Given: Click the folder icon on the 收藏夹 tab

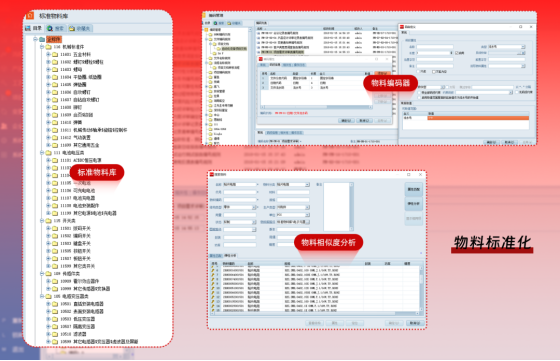Looking at the screenshot, I should pyautogui.click(x=72, y=28).
